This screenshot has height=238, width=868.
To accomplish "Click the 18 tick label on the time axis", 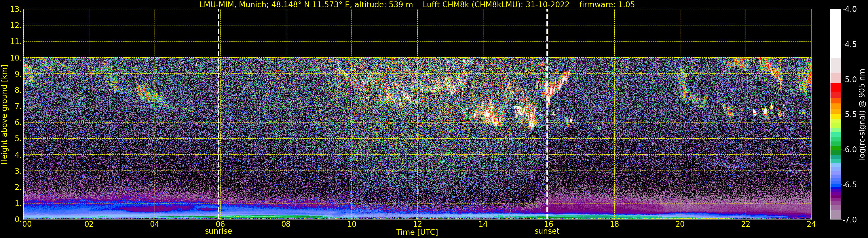I will [x=614, y=224].
